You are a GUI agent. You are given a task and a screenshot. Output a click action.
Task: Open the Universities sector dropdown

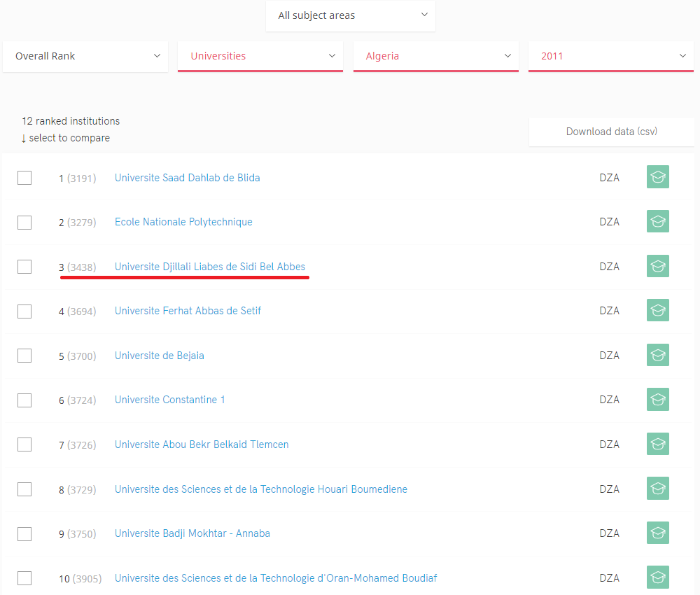click(x=260, y=56)
